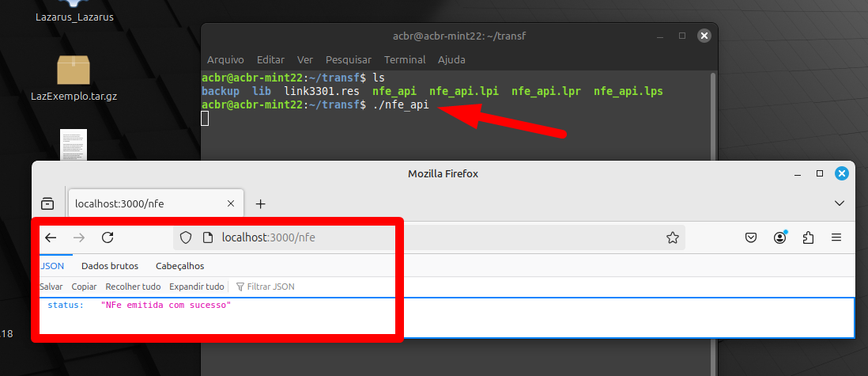Expand the list all tabs chevron
This screenshot has height=376, width=868.
[840, 203]
